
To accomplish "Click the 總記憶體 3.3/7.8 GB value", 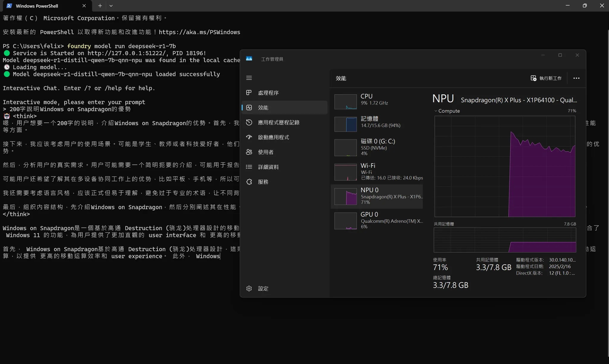I will (x=451, y=285).
